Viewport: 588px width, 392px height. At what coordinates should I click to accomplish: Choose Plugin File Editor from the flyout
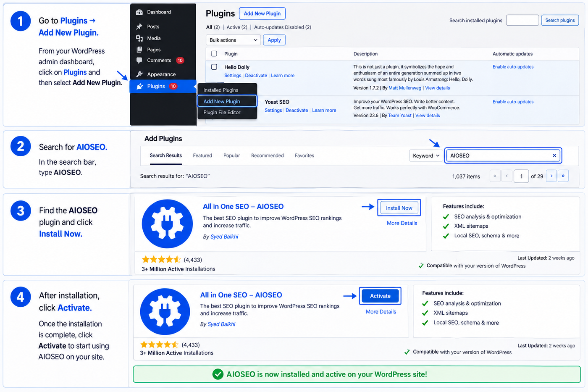coord(222,113)
